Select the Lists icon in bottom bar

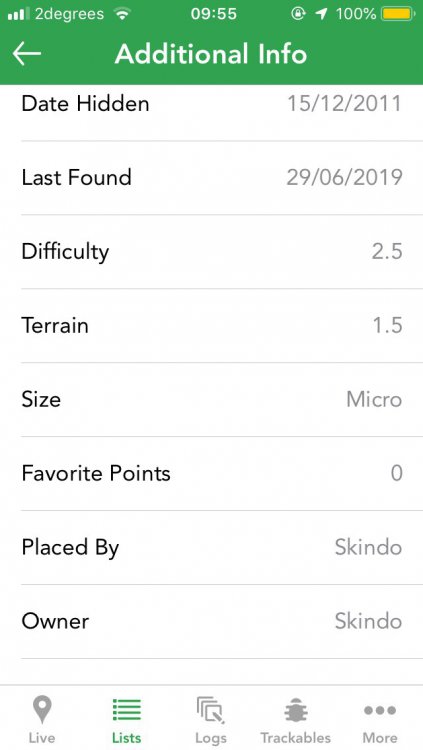[127, 709]
